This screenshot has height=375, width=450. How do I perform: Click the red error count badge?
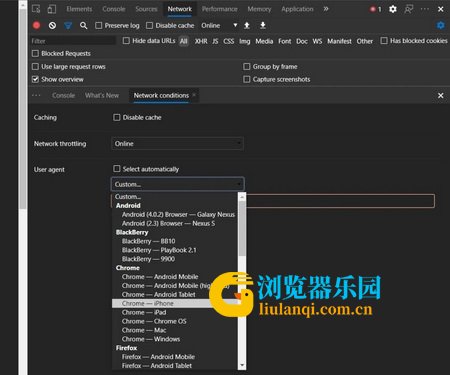point(376,9)
